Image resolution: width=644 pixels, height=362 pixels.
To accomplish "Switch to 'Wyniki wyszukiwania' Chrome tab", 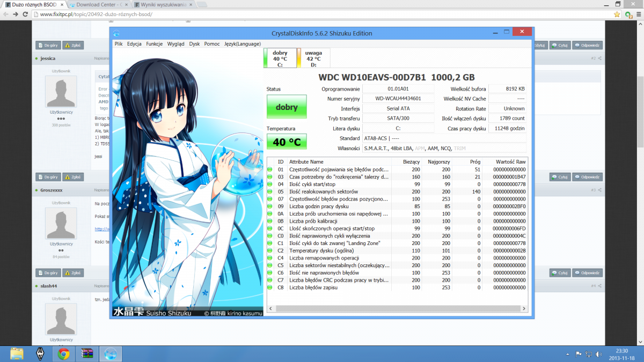I will (163, 5).
